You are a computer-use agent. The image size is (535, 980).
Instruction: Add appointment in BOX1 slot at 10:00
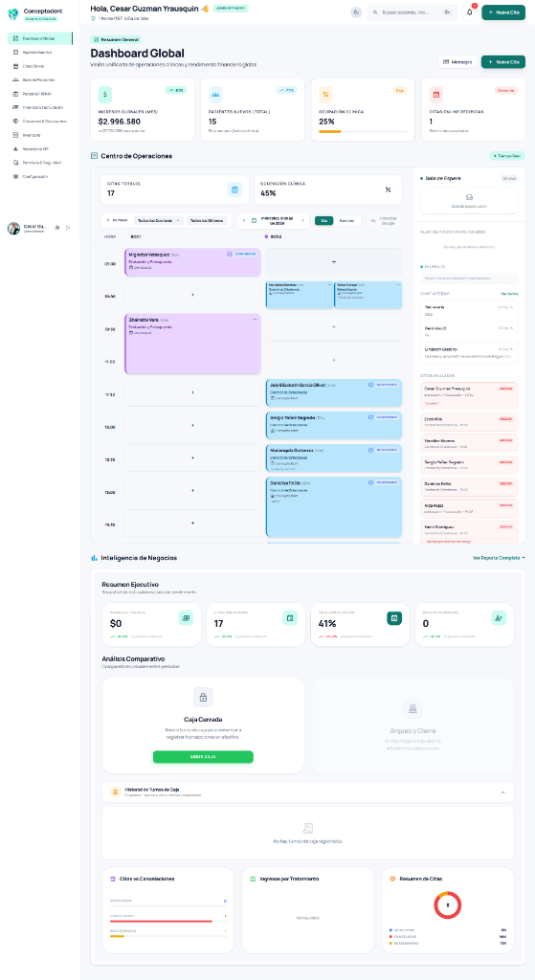coord(192,293)
